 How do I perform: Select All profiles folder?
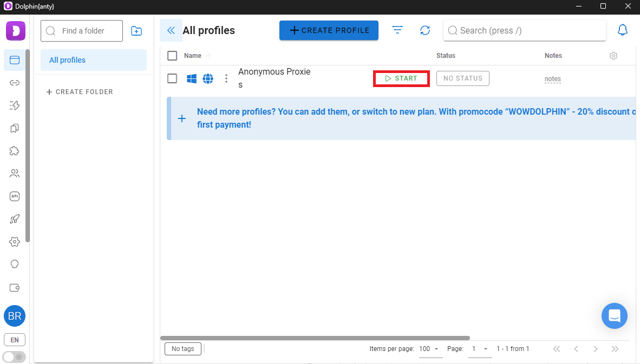94,60
